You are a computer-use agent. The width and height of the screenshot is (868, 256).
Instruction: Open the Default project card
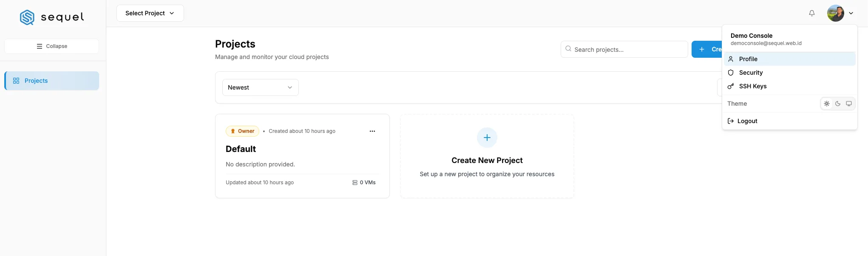pyautogui.click(x=302, y=156)
